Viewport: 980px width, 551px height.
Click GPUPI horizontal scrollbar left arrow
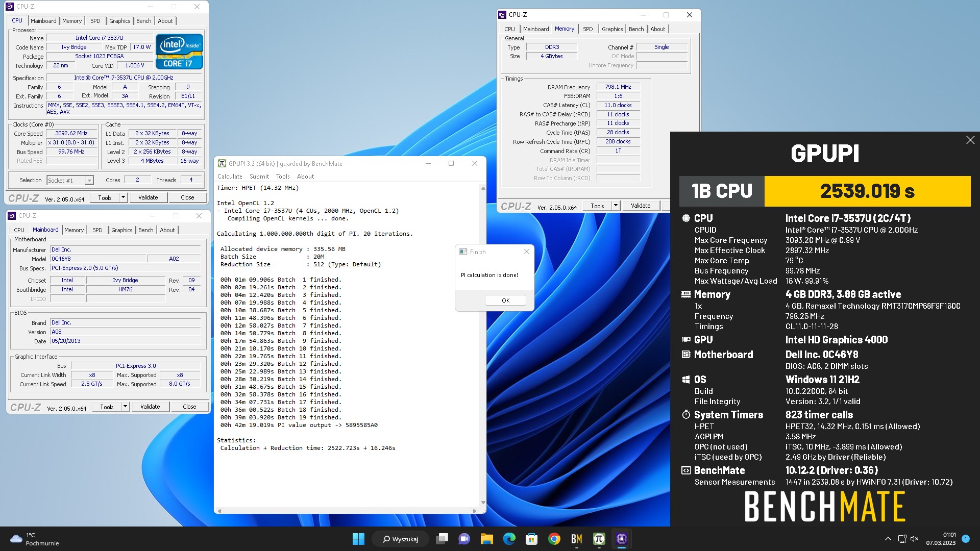(x=219, y=510)
